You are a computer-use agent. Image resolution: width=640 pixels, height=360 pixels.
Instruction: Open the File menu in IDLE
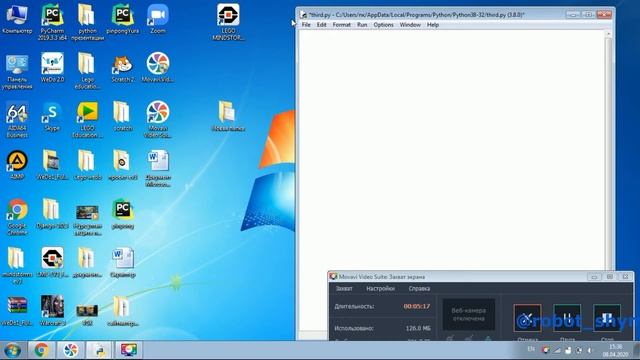click(x=306, y=25)
